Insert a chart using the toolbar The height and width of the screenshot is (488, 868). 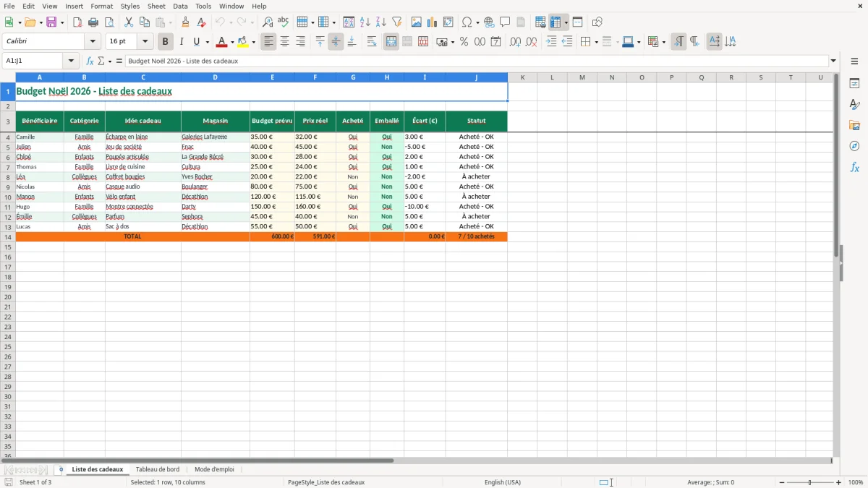[x=433, y=22]
